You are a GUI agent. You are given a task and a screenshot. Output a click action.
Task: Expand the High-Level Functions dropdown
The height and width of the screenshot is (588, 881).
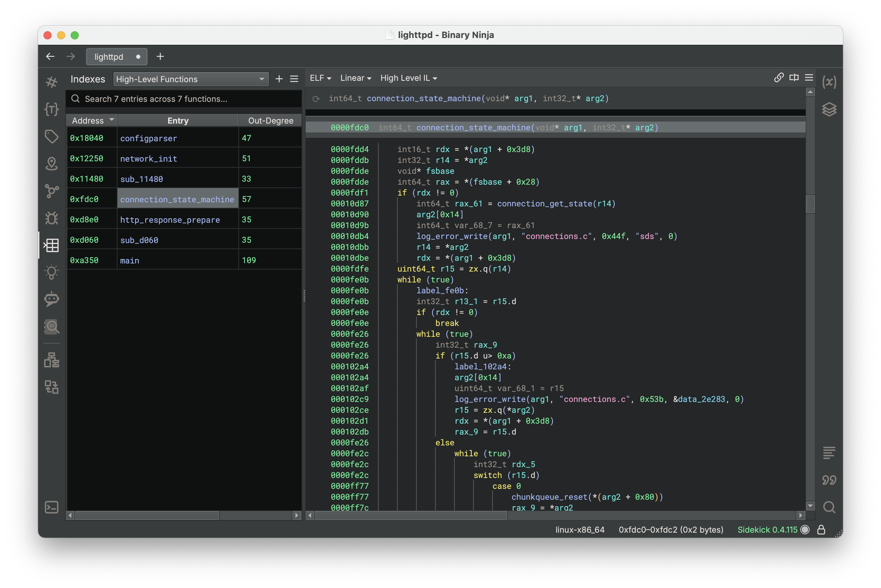(x=191, y=79)
